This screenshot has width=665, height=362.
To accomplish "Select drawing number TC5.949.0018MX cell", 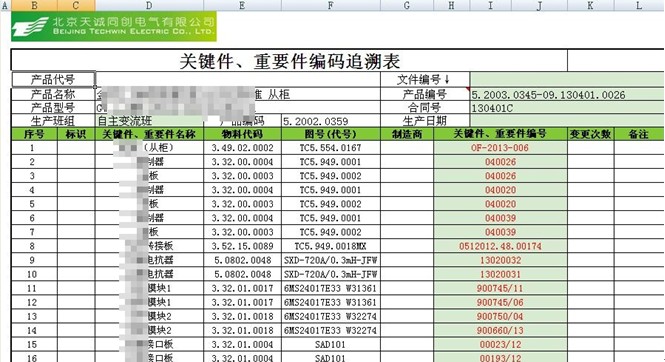I will (331, 246).
